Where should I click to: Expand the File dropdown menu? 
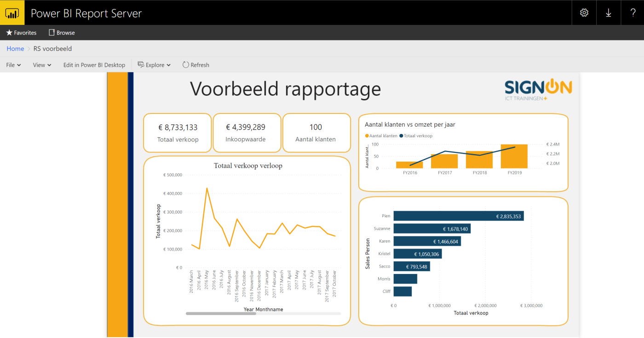click(13, 65)
